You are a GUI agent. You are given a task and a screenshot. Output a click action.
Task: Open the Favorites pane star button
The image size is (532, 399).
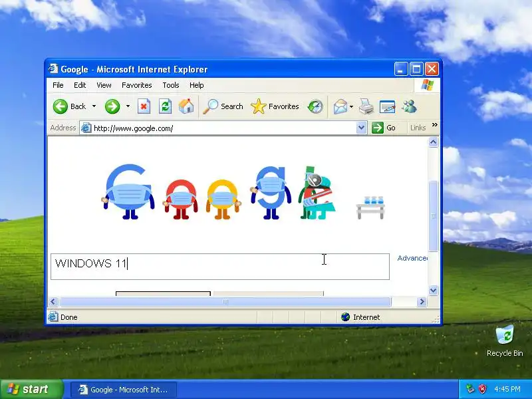275,106
